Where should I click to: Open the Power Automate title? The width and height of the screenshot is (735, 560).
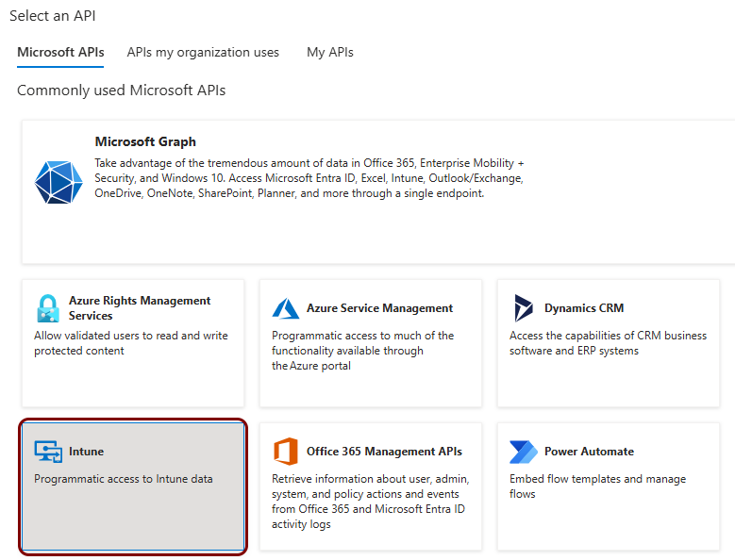(x=589, y=452)
